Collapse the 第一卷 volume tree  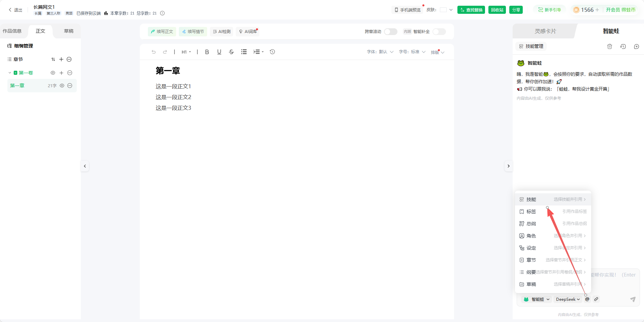pos(10,73)
